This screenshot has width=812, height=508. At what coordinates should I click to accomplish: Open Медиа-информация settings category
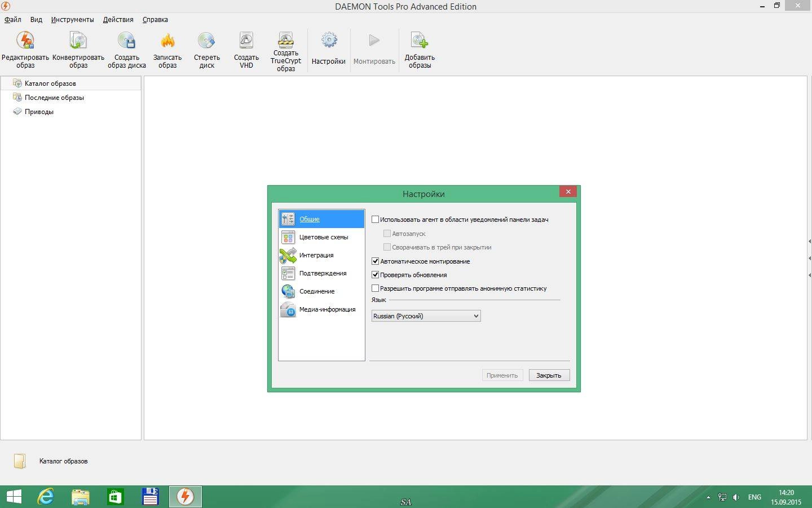[x=321, y=309]
